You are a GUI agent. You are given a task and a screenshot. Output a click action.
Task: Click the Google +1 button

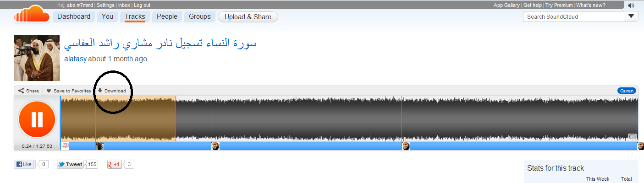pyautogui.click(x=114, y=164)
